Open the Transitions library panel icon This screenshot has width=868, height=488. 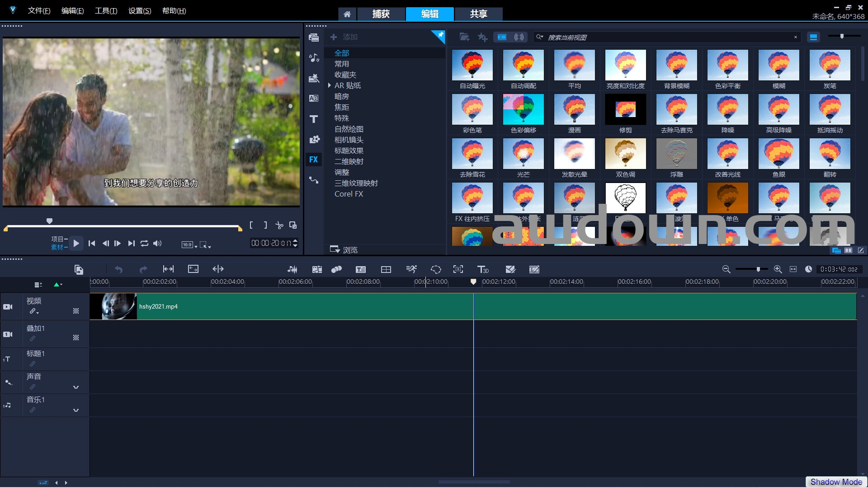pyautogui.click(x=314, y=99)
